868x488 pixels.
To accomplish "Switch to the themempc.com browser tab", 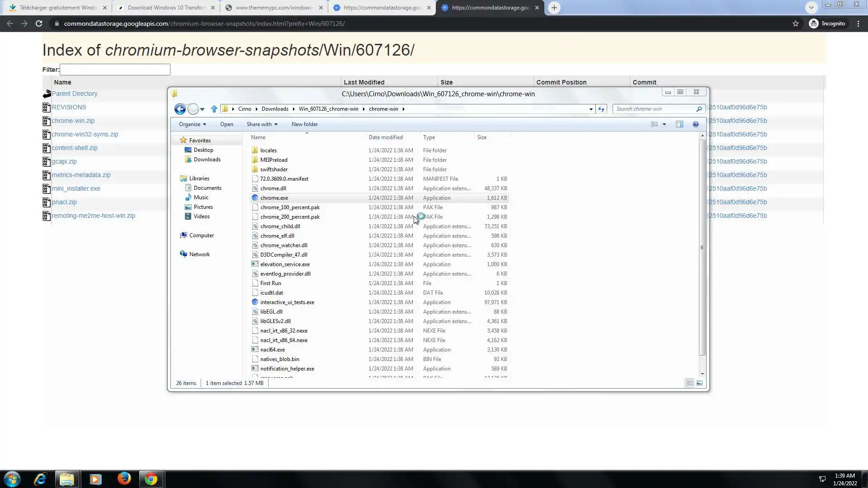I will [274, 8].
